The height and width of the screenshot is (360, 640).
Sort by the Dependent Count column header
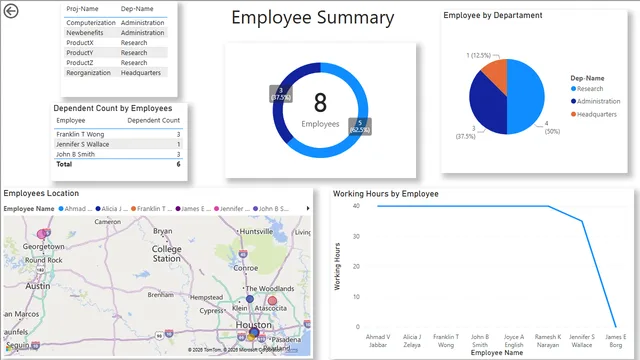[153, 120]
